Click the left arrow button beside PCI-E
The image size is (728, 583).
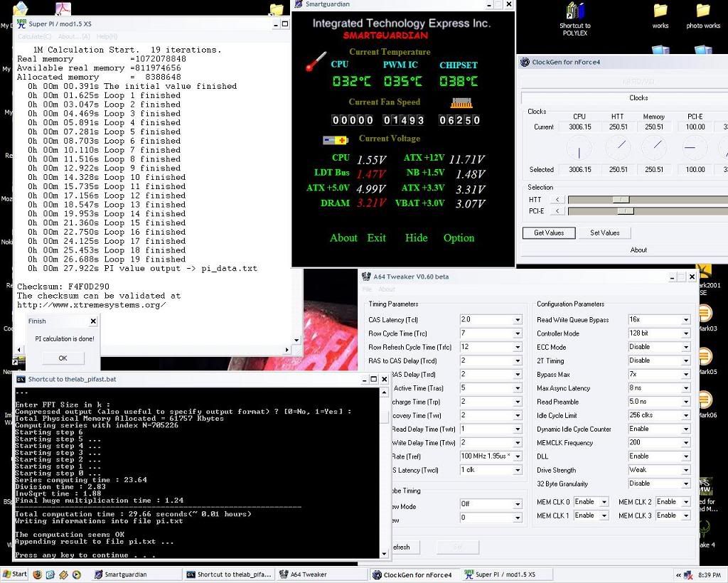[x=557, y=211]
